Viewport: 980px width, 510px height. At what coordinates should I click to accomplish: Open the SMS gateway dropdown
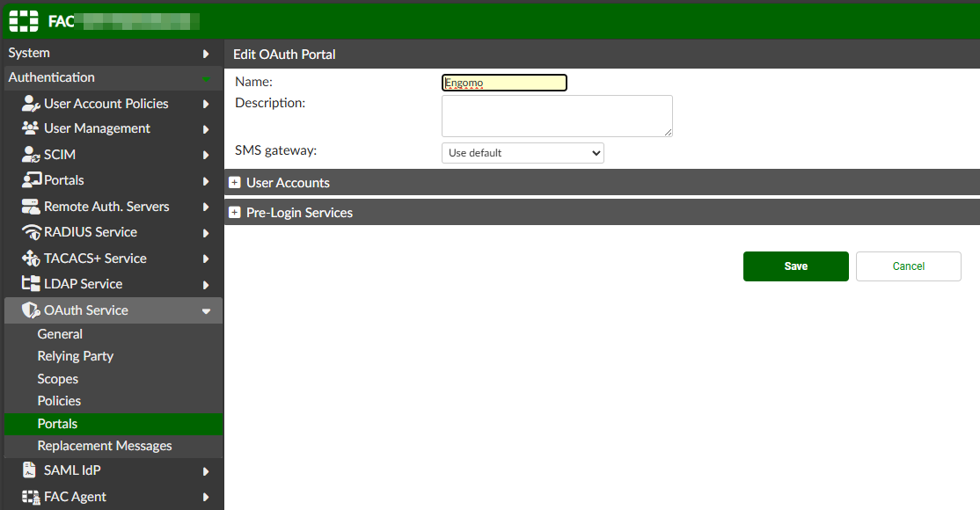tap(523, 153)
